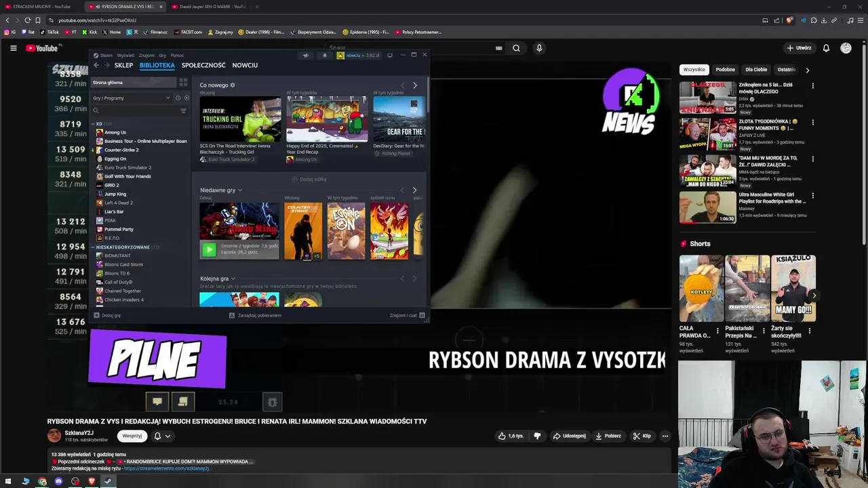Image resolution: width=868 pixels, height=488 pixels.
Task: Click the Windows Start button
Action: point(8,481)
